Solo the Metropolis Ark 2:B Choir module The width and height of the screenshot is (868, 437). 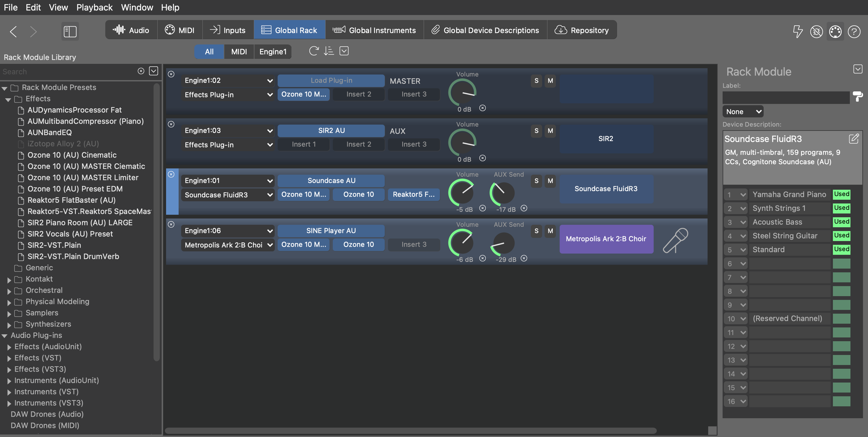click(536, 231)
